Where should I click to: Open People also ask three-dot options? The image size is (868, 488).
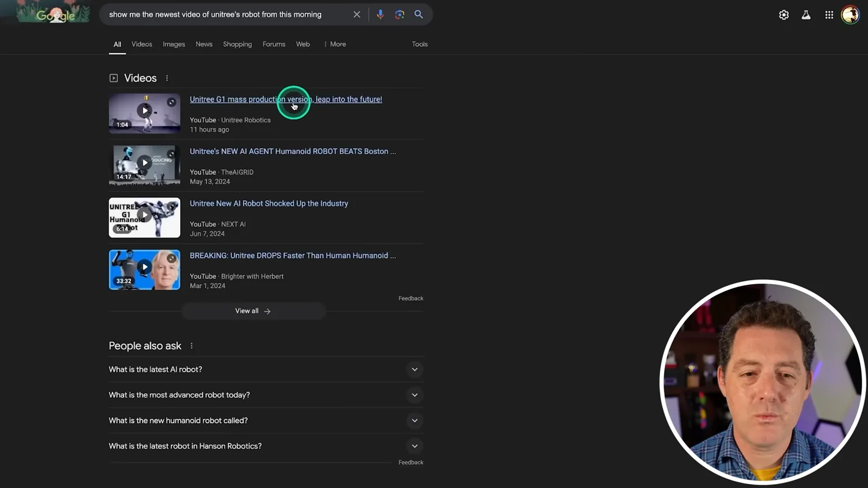tap(192, 346)
